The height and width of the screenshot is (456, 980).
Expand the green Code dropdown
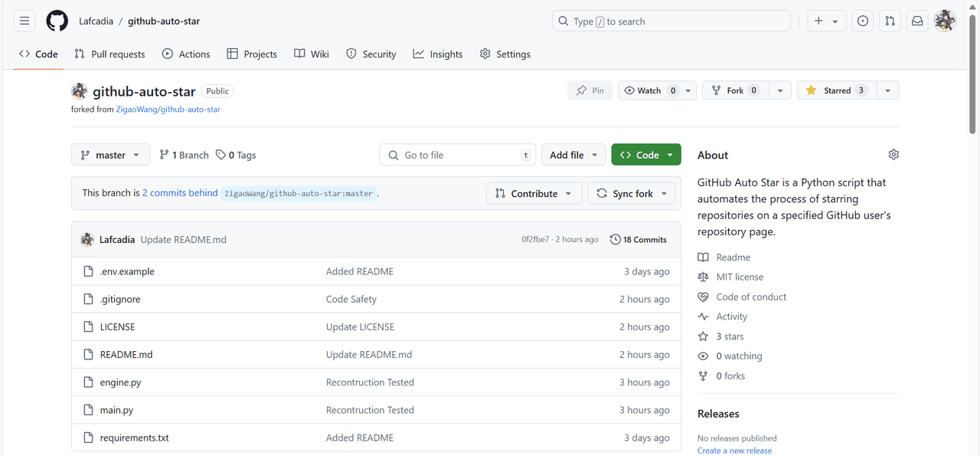pos(645,155)
